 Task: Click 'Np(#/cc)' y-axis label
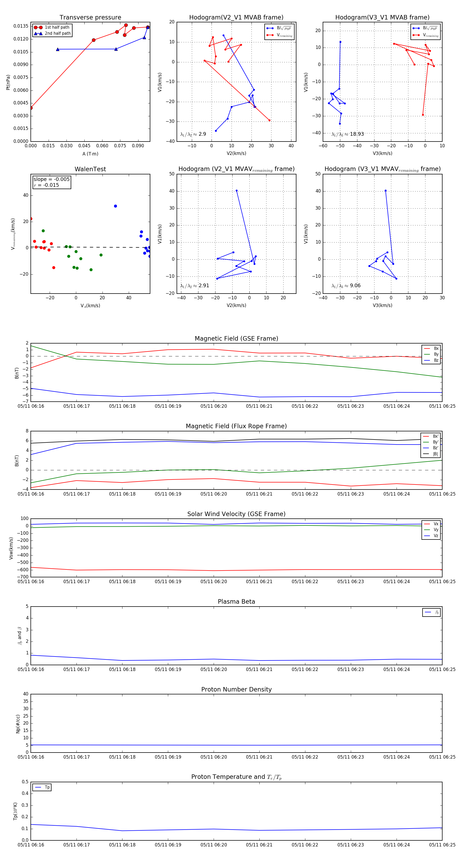tap(18, 723)
